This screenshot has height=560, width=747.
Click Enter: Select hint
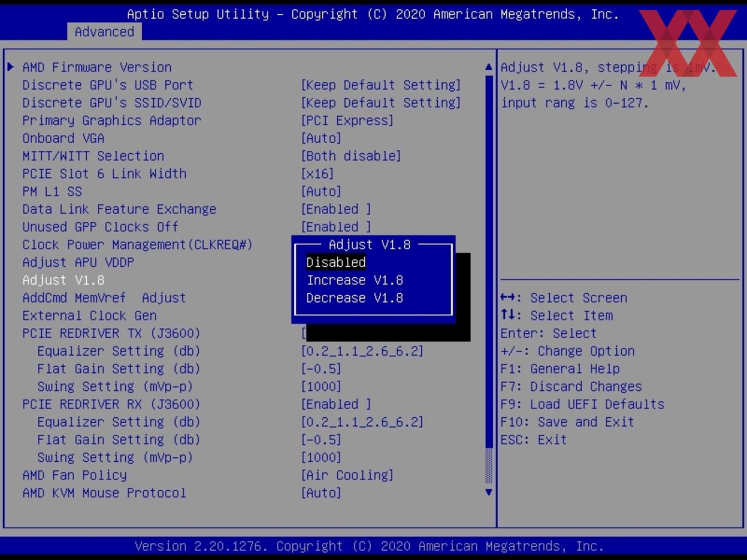coord(549,333)
